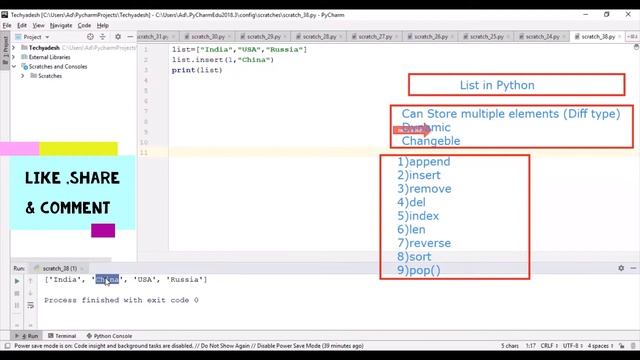Click line number 11 in gutter

coord(144,153)
